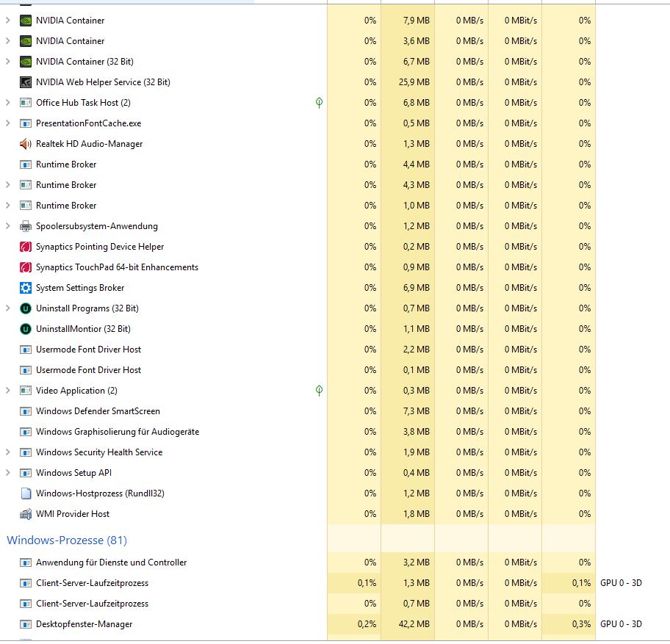Click the Windows Graphisolierung für Audiogeräte icon
Viewport: 670px width, 644px height.
tap(26, 432)
